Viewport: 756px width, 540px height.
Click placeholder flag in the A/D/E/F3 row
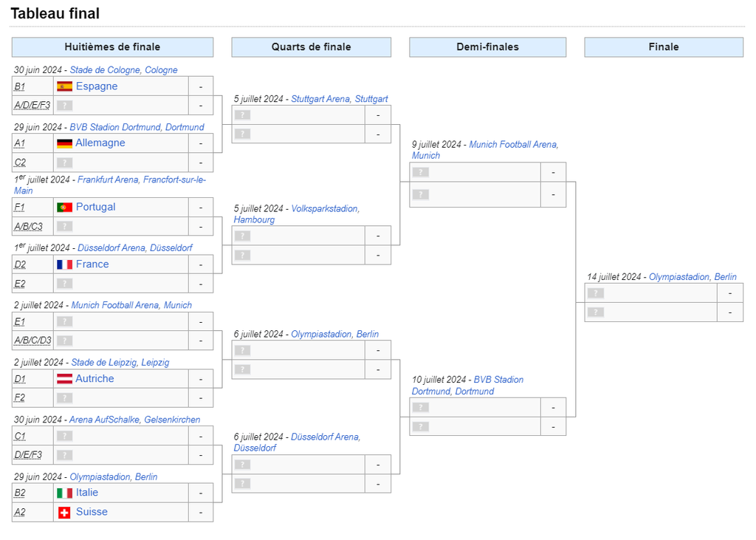pyautogui.click(x=65, y=106)
